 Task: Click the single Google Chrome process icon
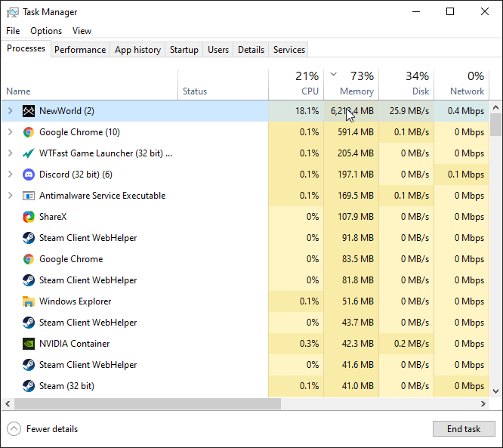(29, 259)
